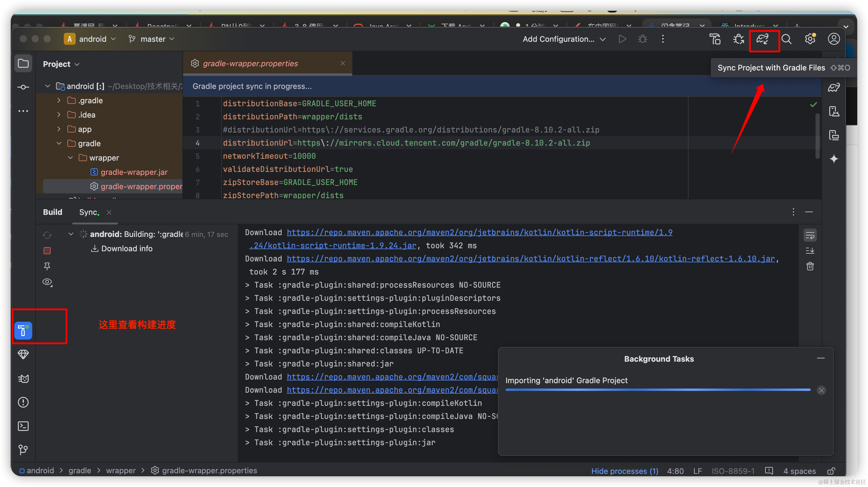Click Search Everywhere magnifier icon
This screenshot has height=487, width=868.
pyautogui.click(x=786, y=39)
